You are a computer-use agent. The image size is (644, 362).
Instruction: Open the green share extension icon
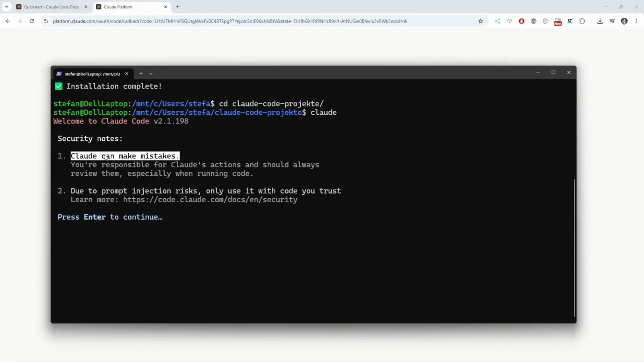click(x=497, y=21)
